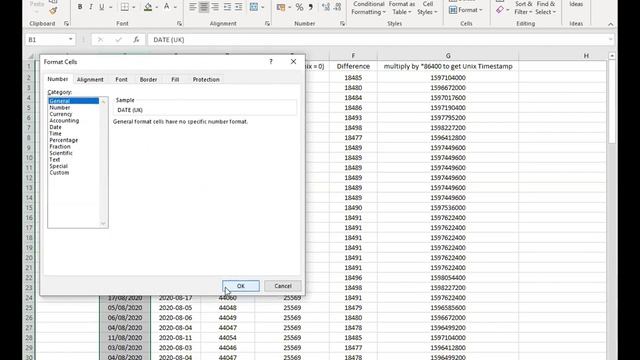Click the Font Color letter A icon

point(167,7)
